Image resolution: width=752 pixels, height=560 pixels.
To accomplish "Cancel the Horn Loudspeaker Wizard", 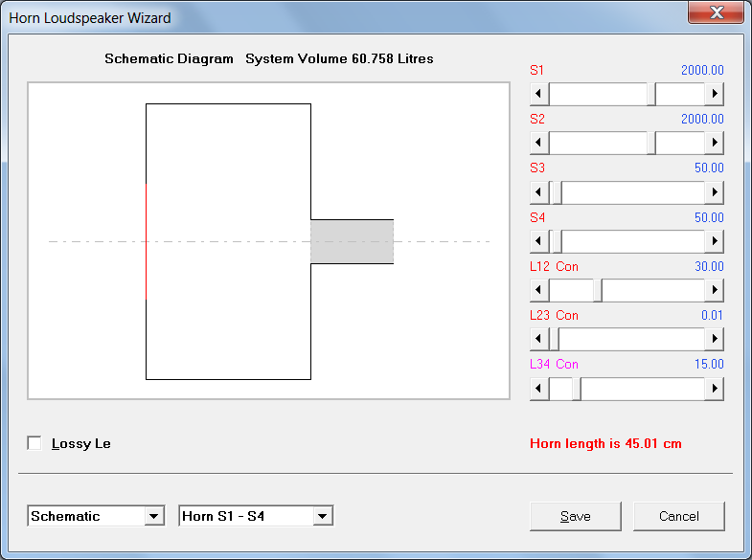I will tap(679, 516).
